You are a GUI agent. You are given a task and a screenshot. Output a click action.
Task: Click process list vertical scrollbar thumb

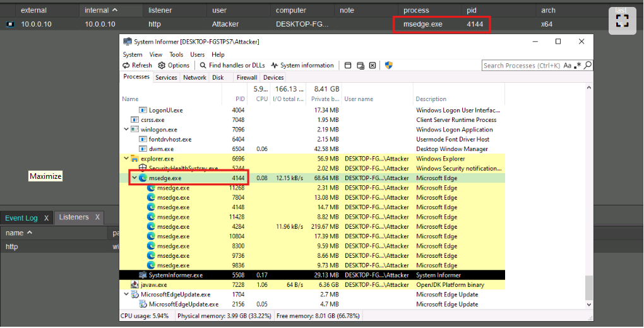[x=589, y=288]
